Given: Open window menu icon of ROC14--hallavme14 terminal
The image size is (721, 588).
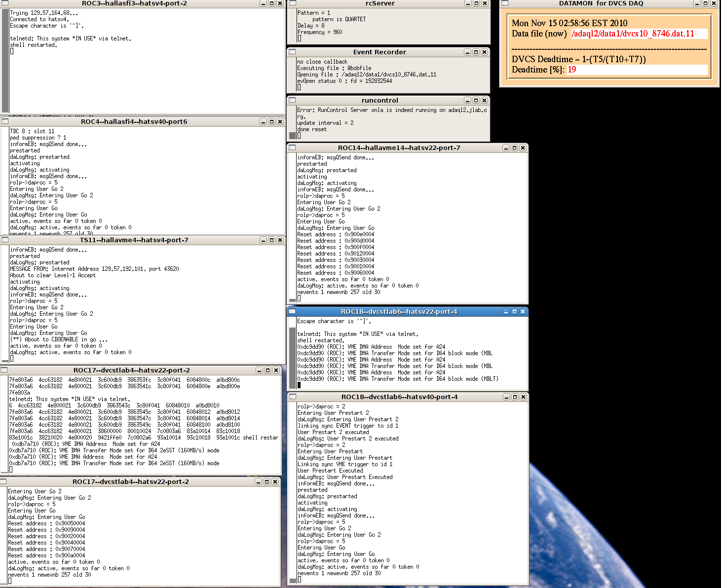Looking at the screenshot, I should [292, 147].
